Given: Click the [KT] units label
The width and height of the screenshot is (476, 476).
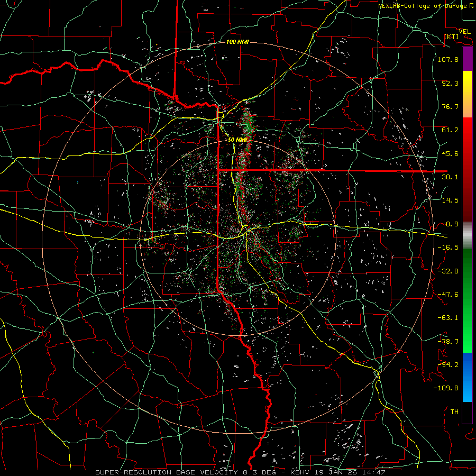Looking at the screenshot, I should tap(452, 36).
